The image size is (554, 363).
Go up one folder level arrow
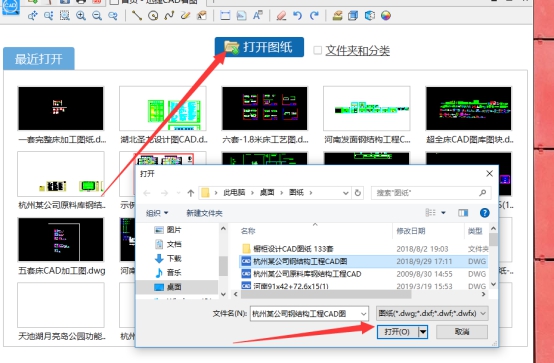click(x=191, y=193)
